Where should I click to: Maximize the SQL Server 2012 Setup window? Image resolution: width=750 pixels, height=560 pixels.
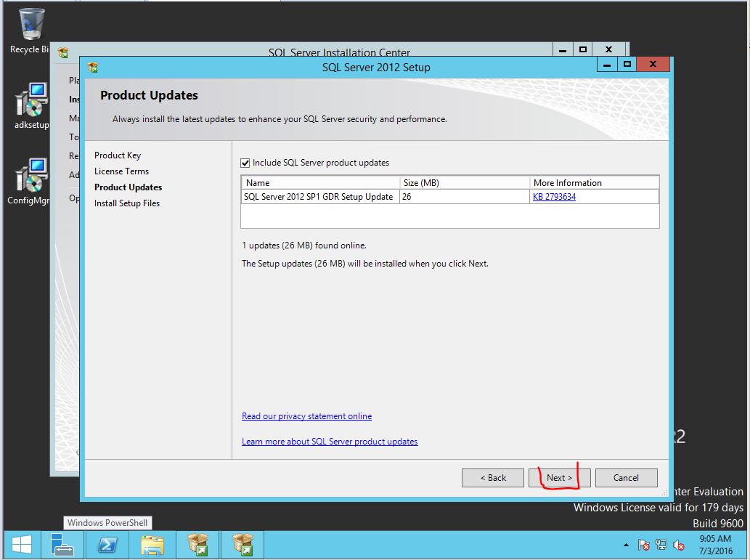point(627,64)
